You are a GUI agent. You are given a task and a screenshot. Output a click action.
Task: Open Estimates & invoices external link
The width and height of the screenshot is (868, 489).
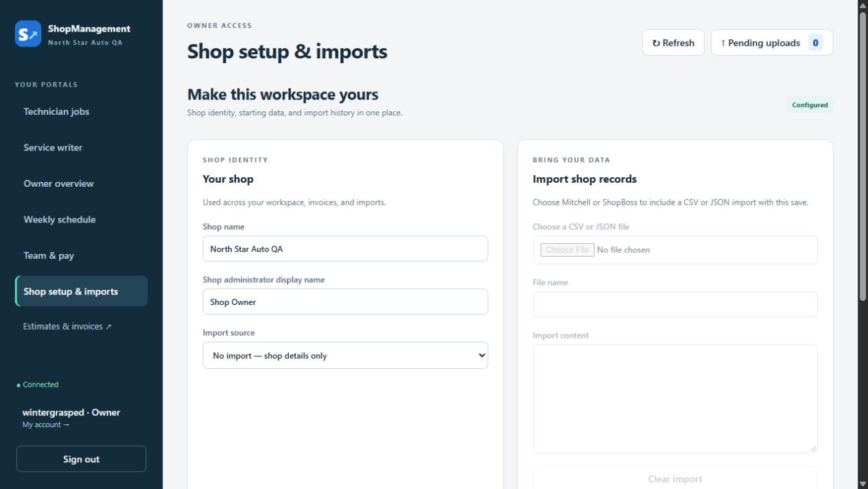pyautogui.click(x=67, y=326)
